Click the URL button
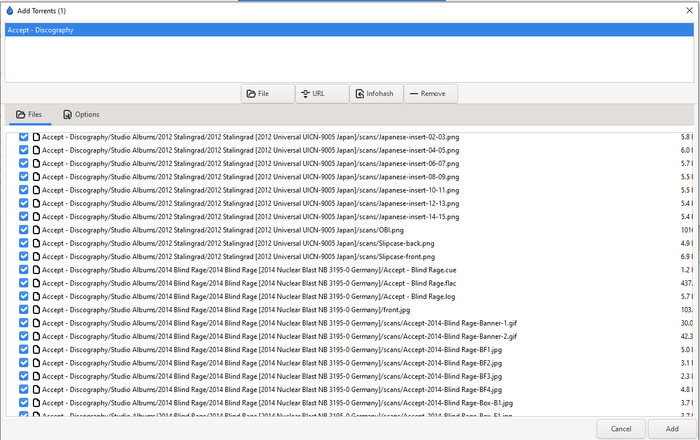 click(322, 94)
